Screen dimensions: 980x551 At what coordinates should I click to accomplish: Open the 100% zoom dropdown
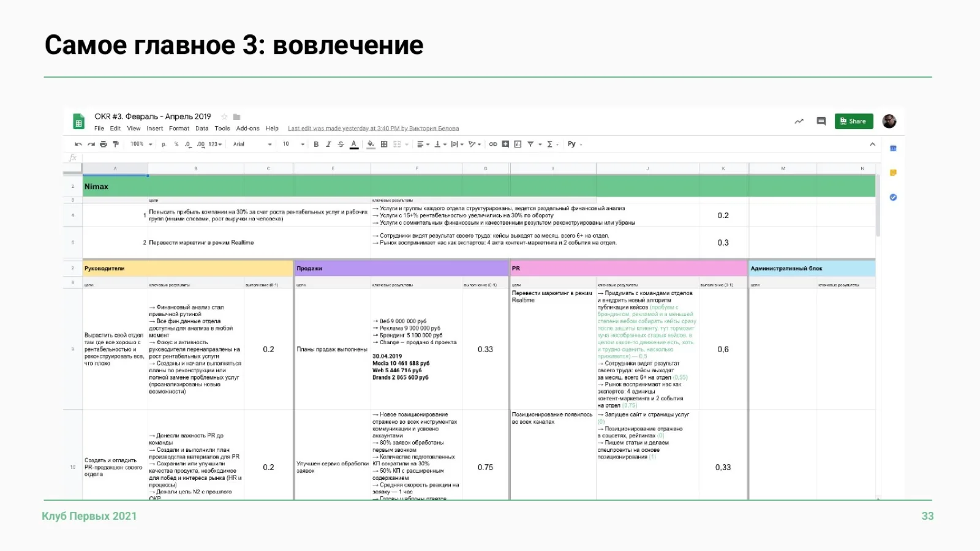(141, 144)
